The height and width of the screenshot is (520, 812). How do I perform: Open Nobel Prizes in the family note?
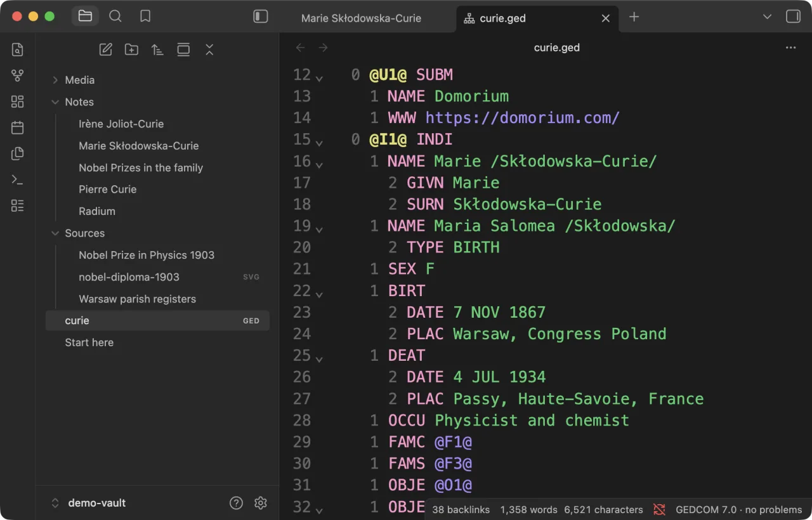coord(141,167)
